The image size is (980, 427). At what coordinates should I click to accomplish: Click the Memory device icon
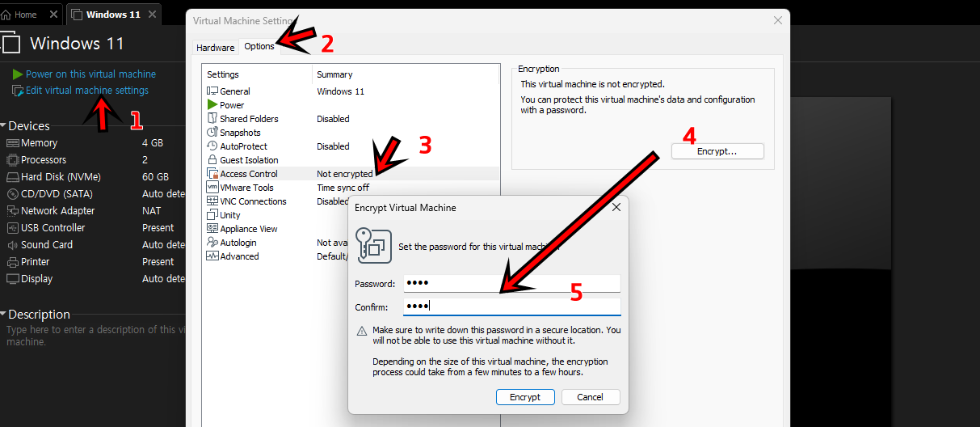(x=13, y=143)
